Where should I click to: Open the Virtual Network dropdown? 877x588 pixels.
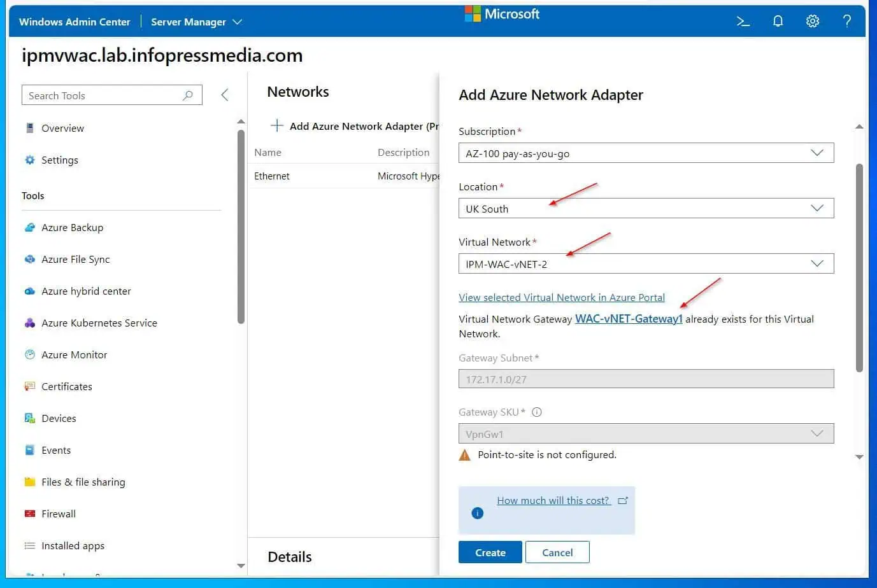(646, 263)
